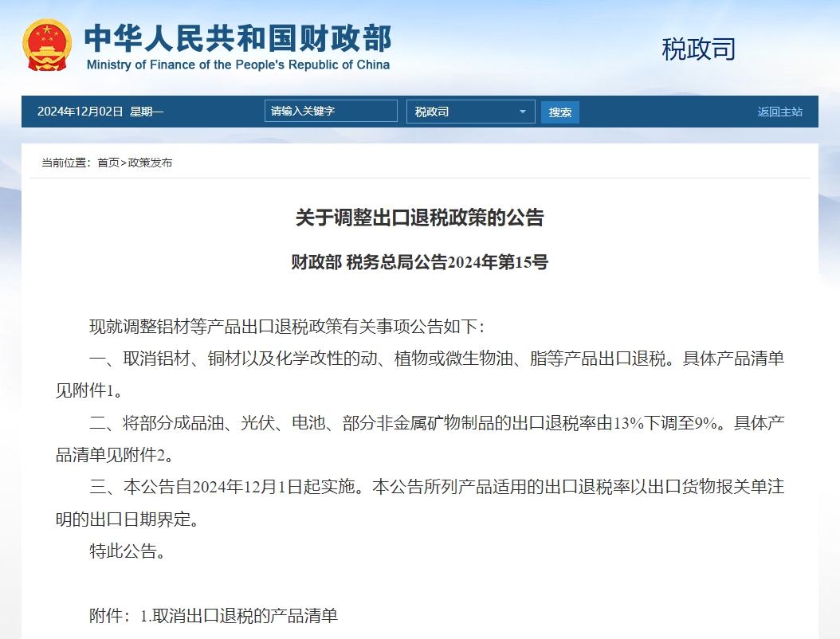Open attachment 1.取消出口退税的产品清单
Screen dimensions: 840x639
239,616
